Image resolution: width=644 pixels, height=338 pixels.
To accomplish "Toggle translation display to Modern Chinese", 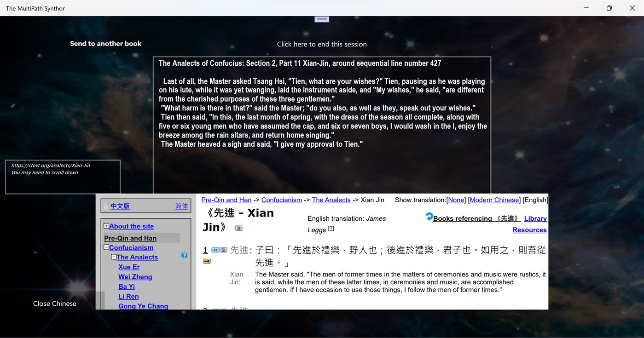I will point(494,200).
